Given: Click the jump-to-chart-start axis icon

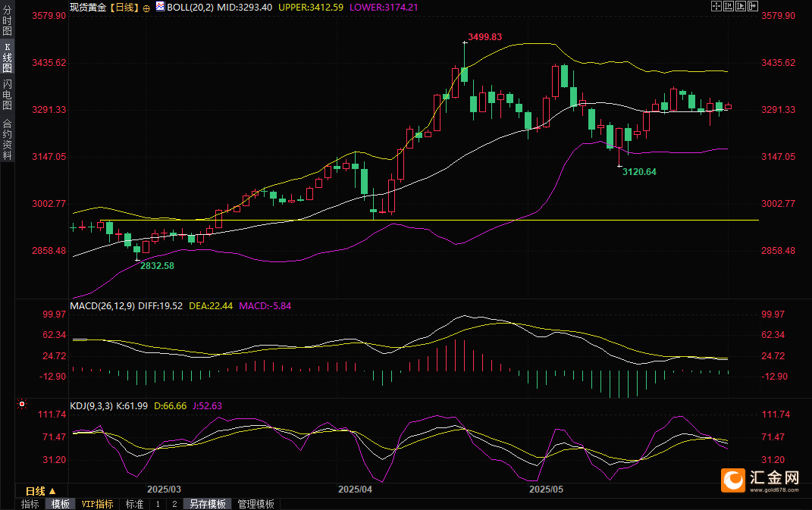Looking at the screenshot, I should tap(729, 6).
